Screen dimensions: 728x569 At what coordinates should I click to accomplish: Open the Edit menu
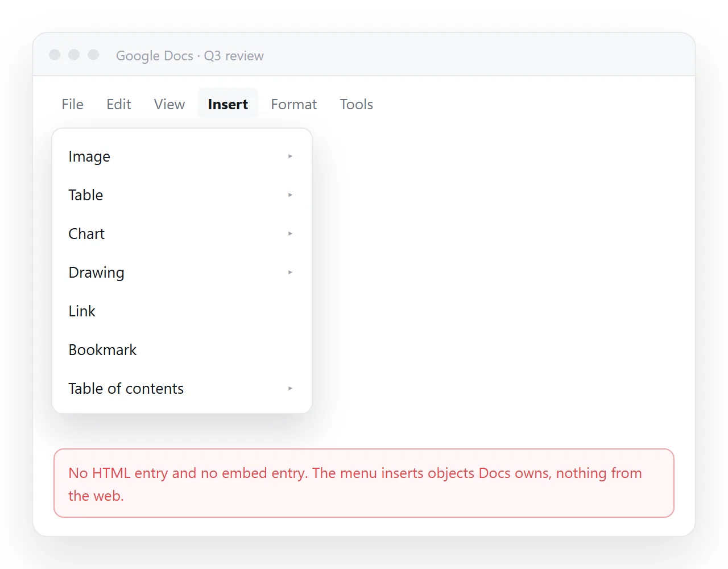pyautogui.click(x=119, y=104)
